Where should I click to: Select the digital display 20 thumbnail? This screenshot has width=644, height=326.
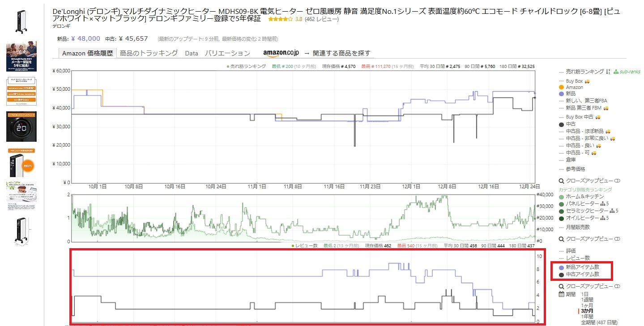(21, 127)
